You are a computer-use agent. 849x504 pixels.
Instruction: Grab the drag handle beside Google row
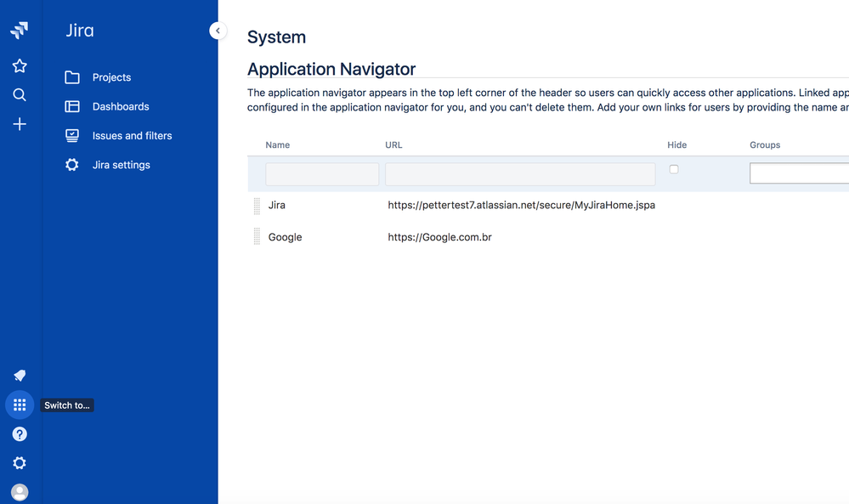point(256,236)
